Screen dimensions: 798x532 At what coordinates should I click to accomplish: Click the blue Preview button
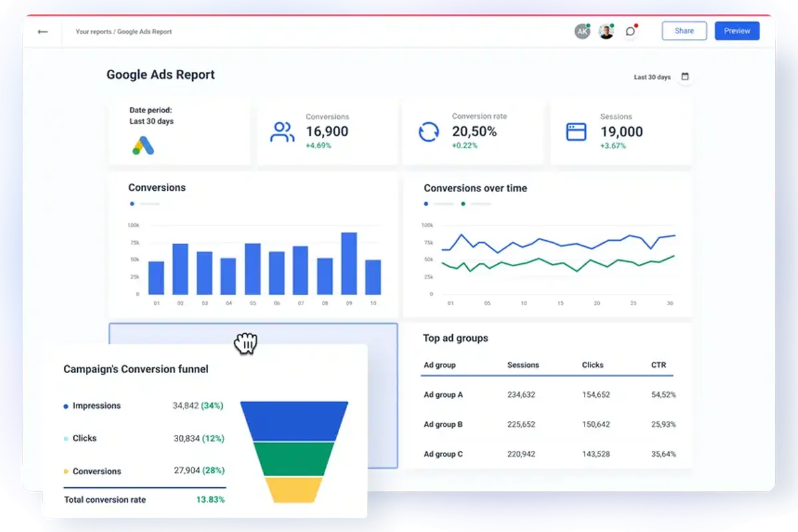coord(737,31)
